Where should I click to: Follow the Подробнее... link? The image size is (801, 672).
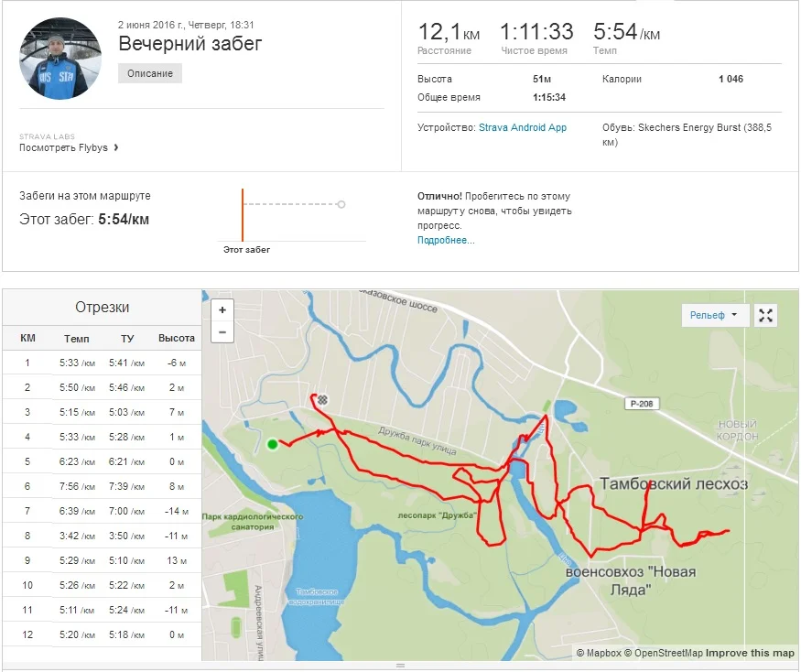[446, 240]
